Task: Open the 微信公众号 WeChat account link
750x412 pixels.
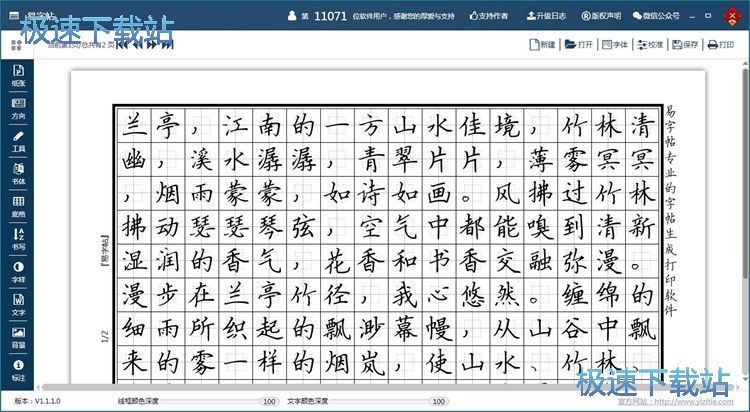Action: 656,16
